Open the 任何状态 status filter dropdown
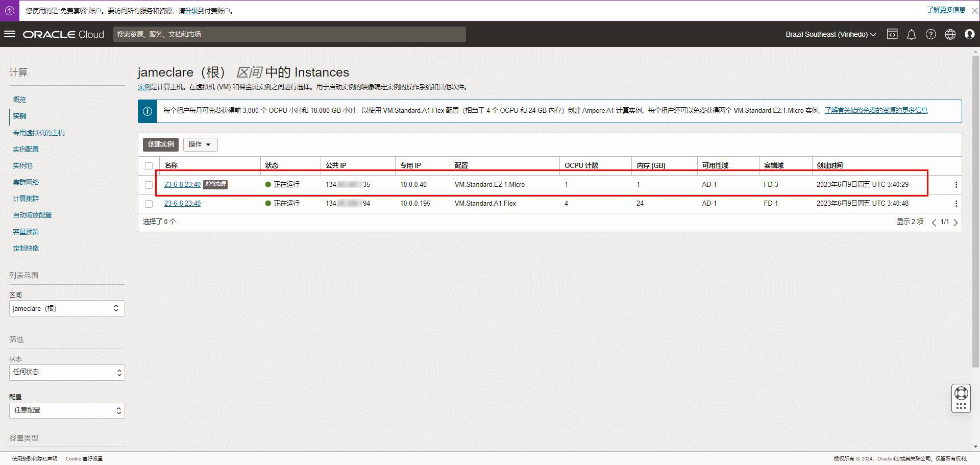This screenshot has height=465, width=980. (67, 372)
